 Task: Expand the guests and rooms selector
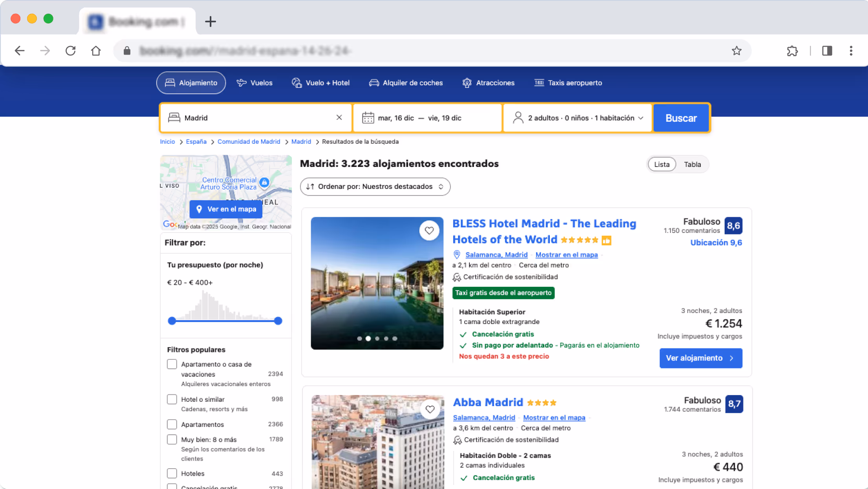[x=577, y=117]
